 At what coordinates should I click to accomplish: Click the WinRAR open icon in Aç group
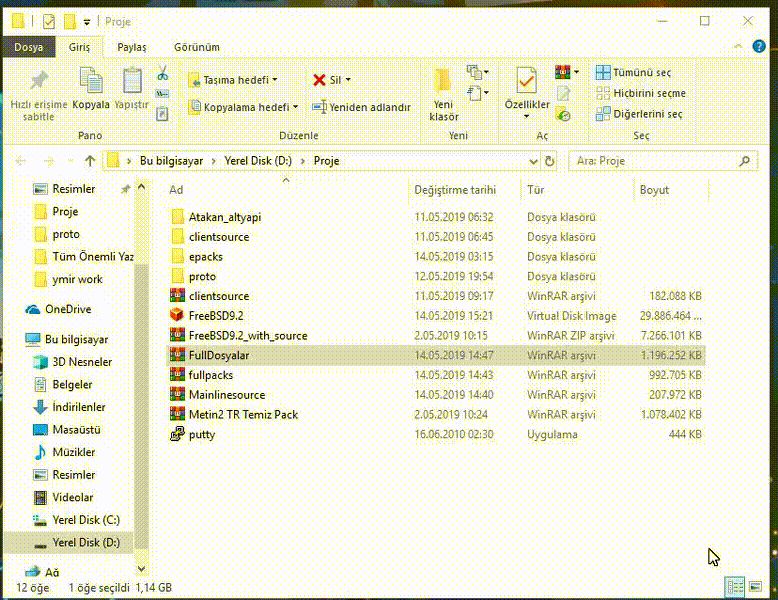click(563, 72)
